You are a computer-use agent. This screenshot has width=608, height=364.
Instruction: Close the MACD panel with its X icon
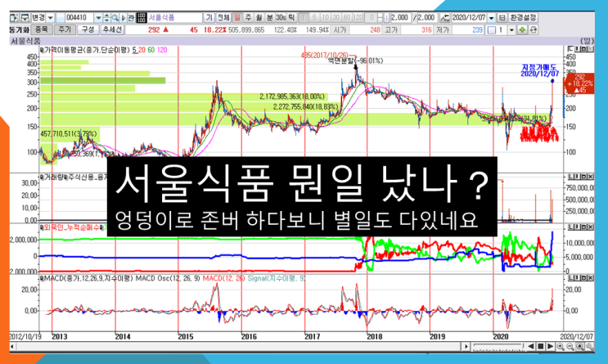[x=591, y=277]
